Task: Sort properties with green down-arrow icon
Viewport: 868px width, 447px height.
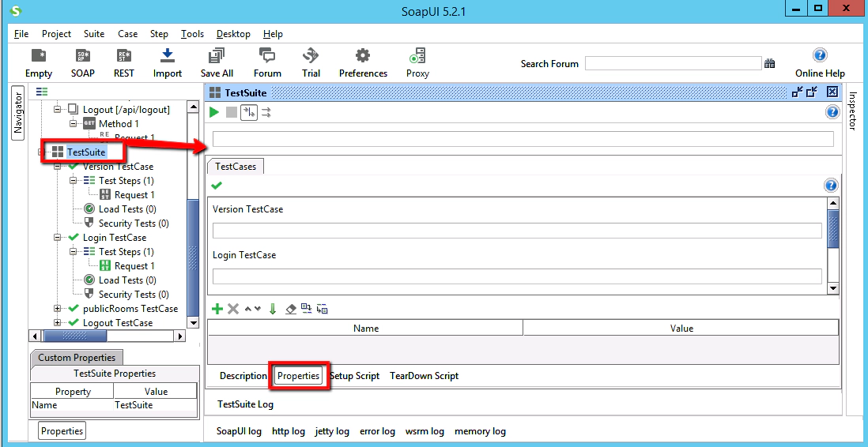Action: pyautogui.click(x=273, y=309)
